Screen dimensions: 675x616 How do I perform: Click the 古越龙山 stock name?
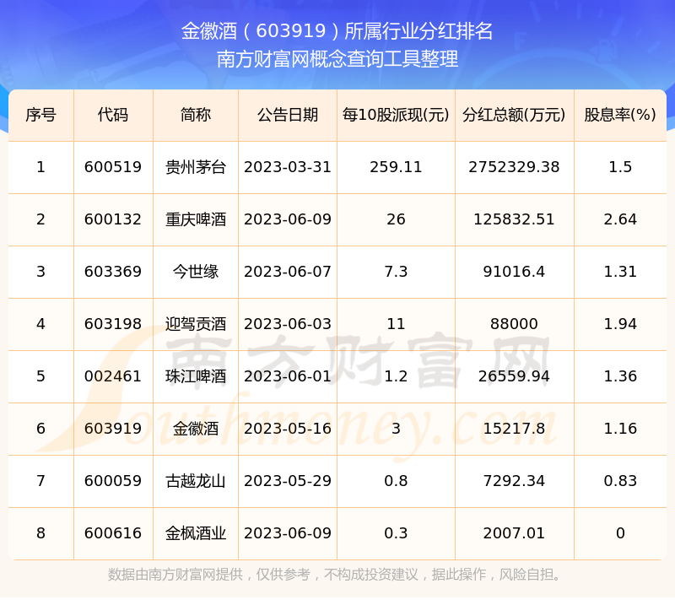point(196,481)
